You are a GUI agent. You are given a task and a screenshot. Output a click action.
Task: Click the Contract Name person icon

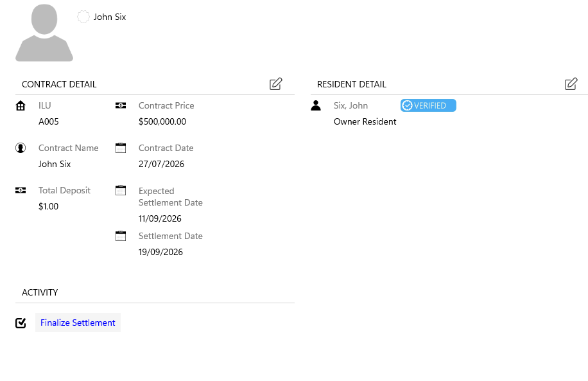[21, 148]
